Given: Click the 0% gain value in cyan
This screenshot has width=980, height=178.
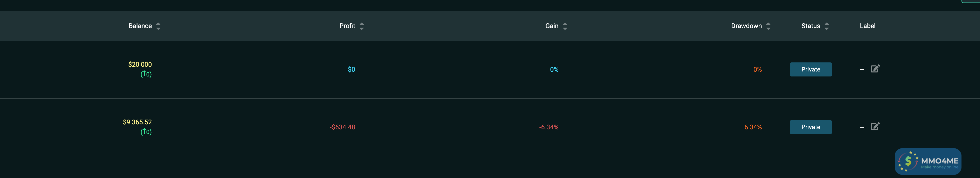Looking at the screenshot, I should tap(554, 69).
